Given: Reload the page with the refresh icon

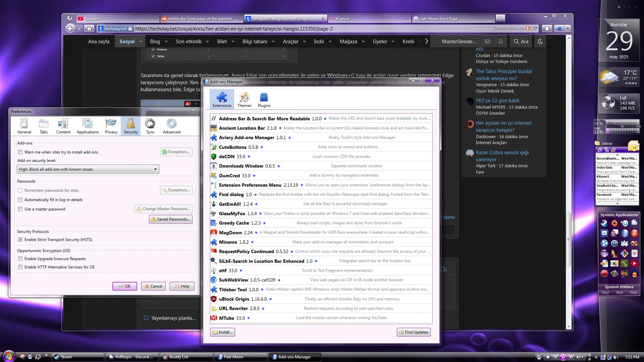Looking at the screenshot, I should 535,28.
